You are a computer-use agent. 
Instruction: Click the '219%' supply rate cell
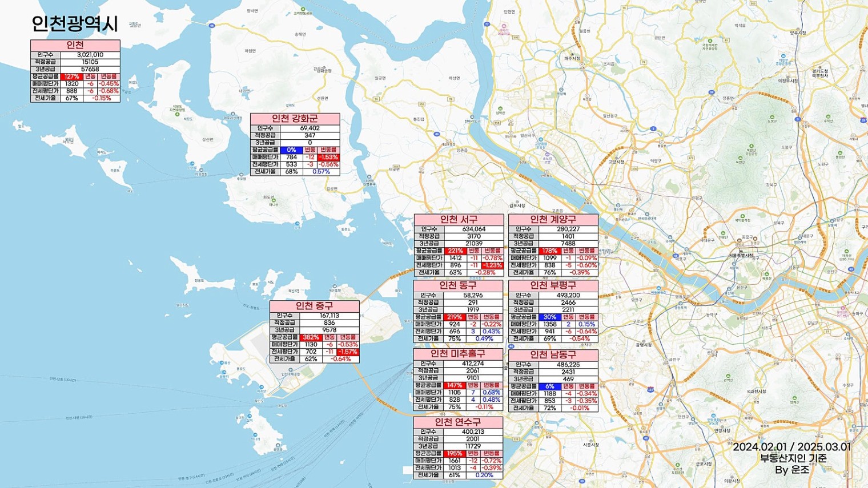pos(455,317)
